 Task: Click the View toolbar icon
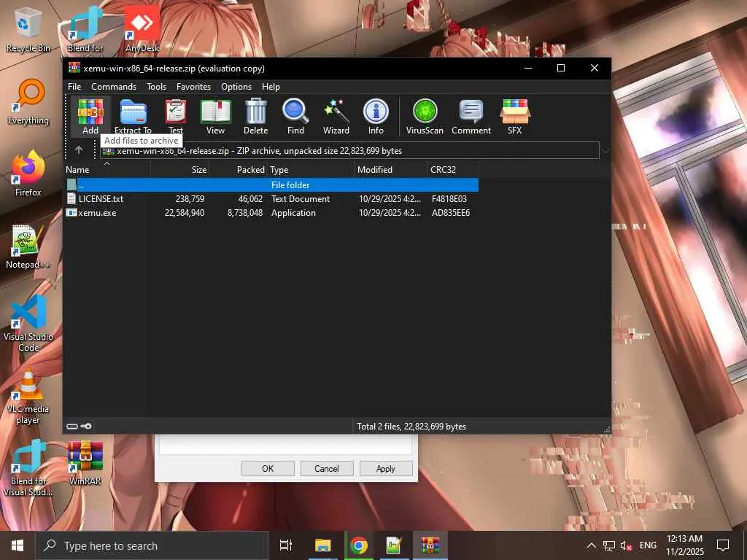215,116
